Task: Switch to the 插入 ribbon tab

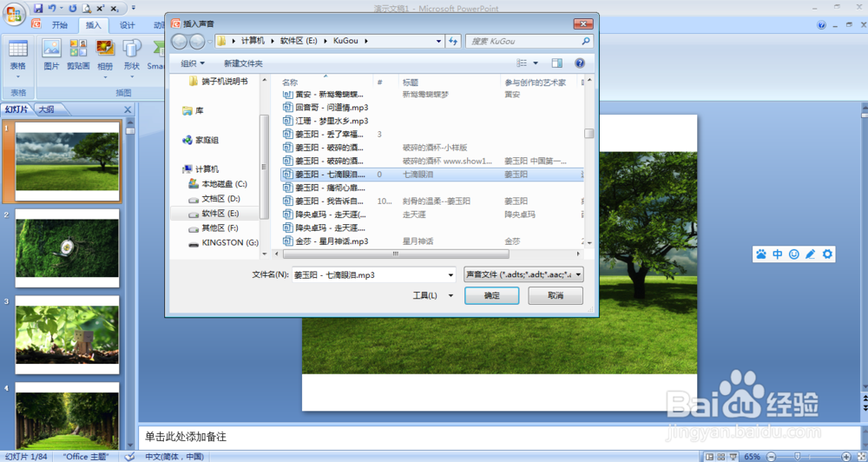Action: click(93, 25)
